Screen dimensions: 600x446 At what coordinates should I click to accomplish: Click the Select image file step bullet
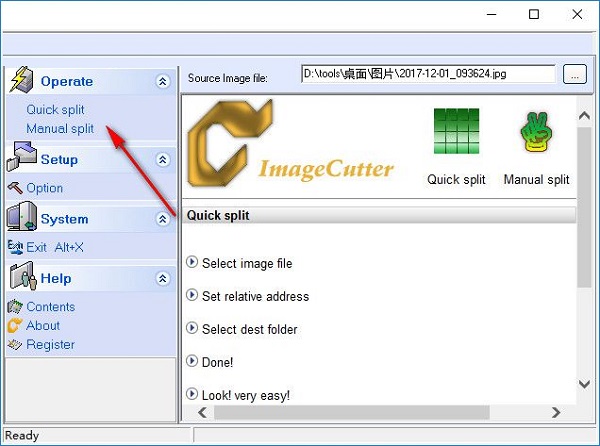click(192, 263)
